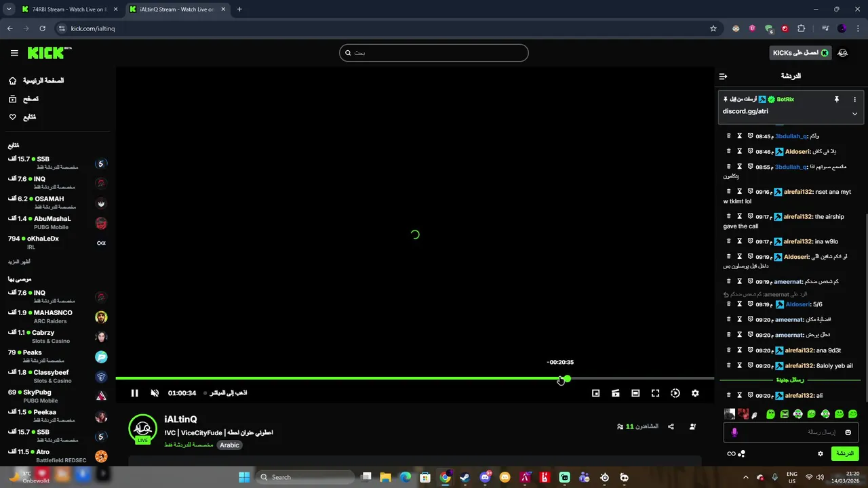Viewport: 868px width, 488px height.
Task: Open recommended channel Peaks
Action: [x=58, y=357]
